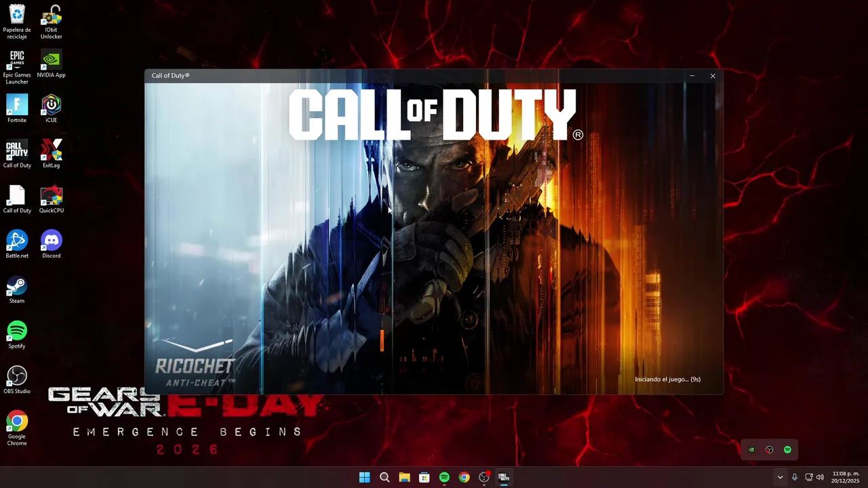Screen dimensions: 868x488
Task: Select the QuickCPU desktop shortcut
Action: 52,199
